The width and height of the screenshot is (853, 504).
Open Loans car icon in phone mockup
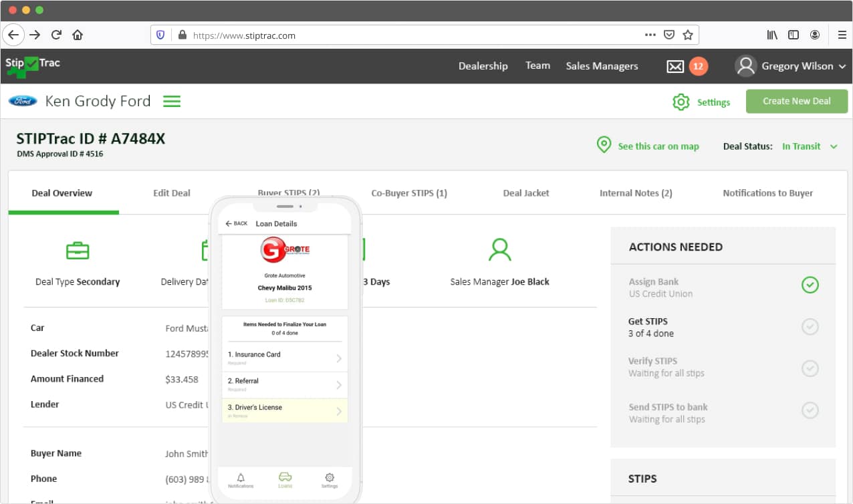tap(285, 477)
